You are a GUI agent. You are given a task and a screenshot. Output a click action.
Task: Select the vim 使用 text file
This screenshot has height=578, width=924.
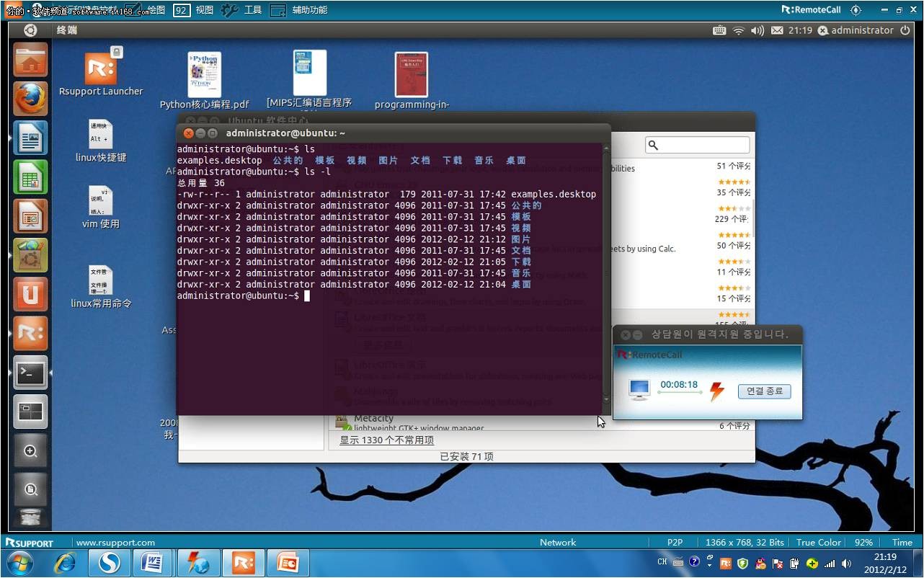pyautogui.click(x=101, y=208)
